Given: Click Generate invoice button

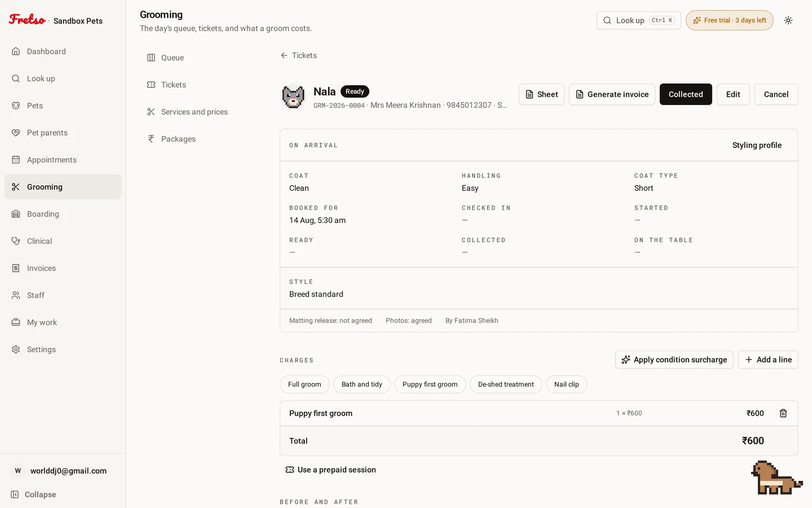Looking at the screenshot, I should click(612, 94).
